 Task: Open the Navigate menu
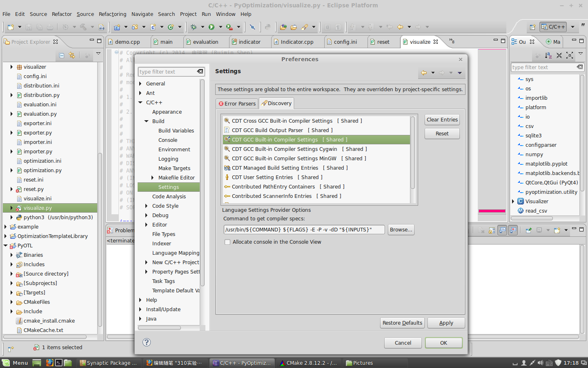pos(142,14)
